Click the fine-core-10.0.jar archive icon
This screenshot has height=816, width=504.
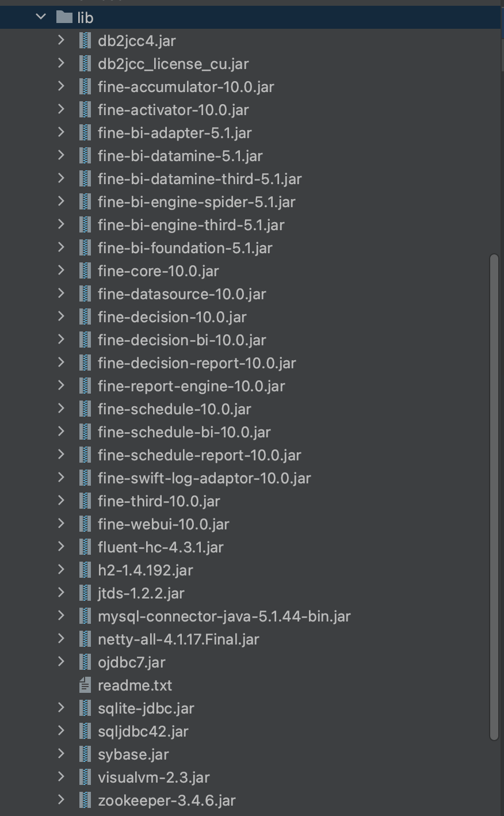(85, 271)
